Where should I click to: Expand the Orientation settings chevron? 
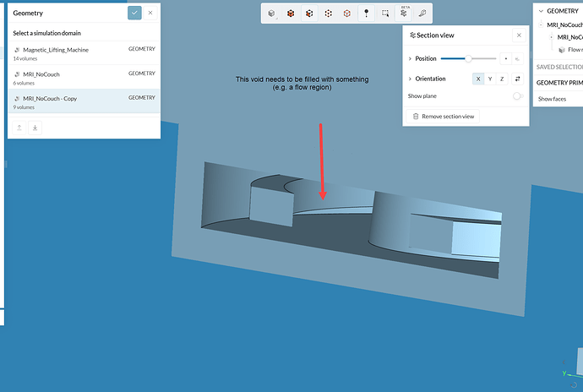tap(410, 79)
